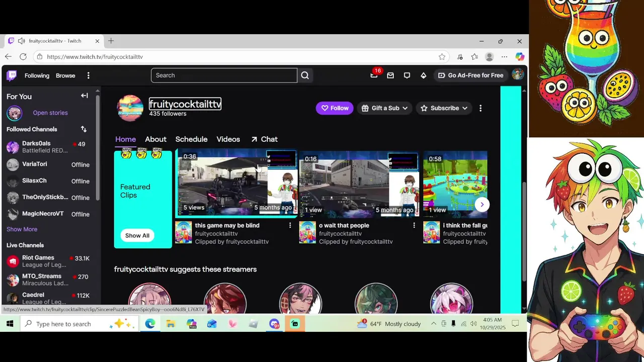Viewport: 644px width, 362px height.
Task: Open VariaTori channel in sidebar
Action: tap(49, 164)
